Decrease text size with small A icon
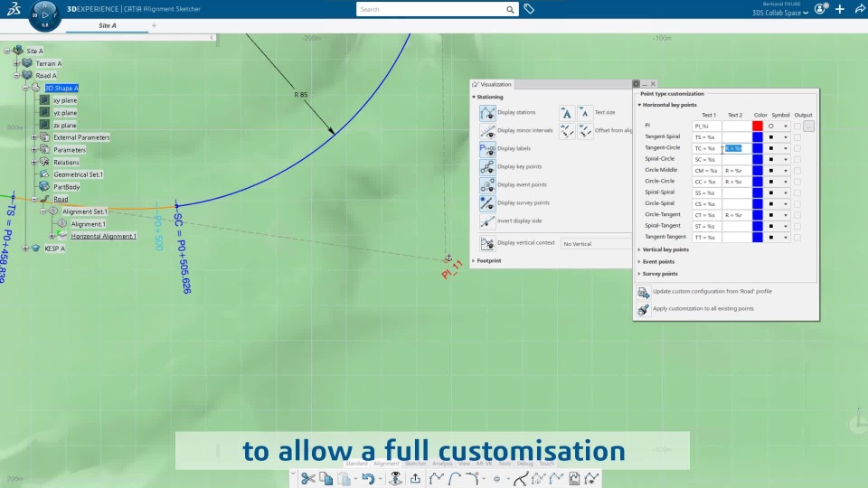868x488 pixels. pos(585,114)
